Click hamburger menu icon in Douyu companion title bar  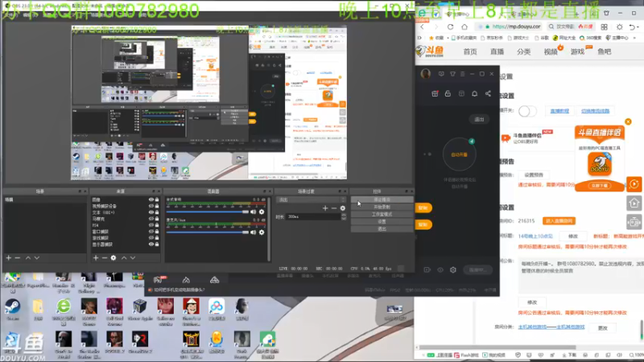(x=462, y=74)
